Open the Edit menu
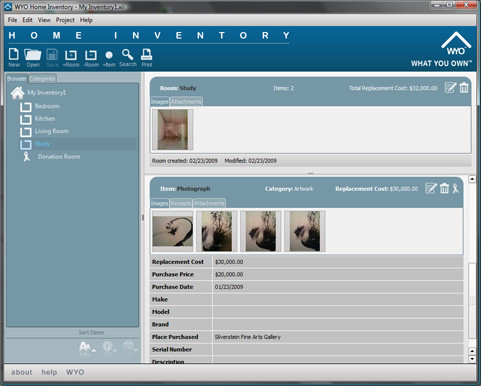Screen dimensions: 481x386 tap(27, 20)
